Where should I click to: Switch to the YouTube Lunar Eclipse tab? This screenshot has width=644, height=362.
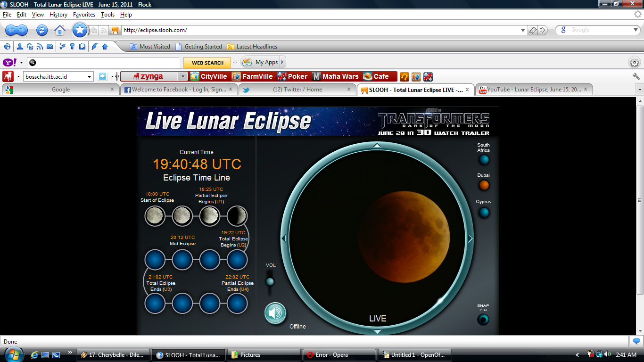pyautogui.click(x=534, y=90)
